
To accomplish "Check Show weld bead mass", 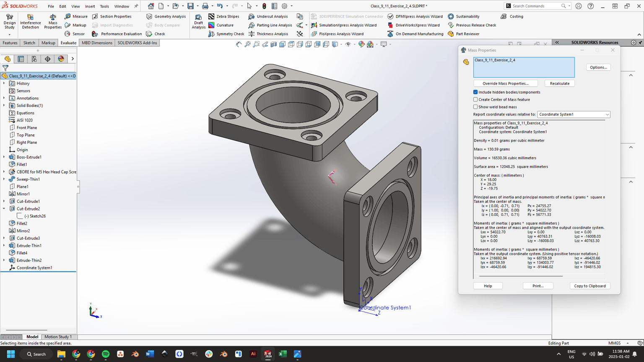I will coord(475,107).
